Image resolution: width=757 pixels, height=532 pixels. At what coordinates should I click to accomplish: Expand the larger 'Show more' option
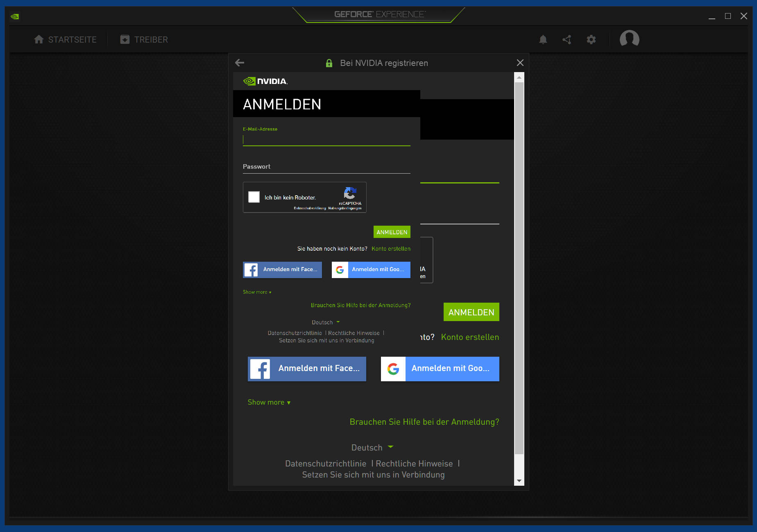(269, 402)
